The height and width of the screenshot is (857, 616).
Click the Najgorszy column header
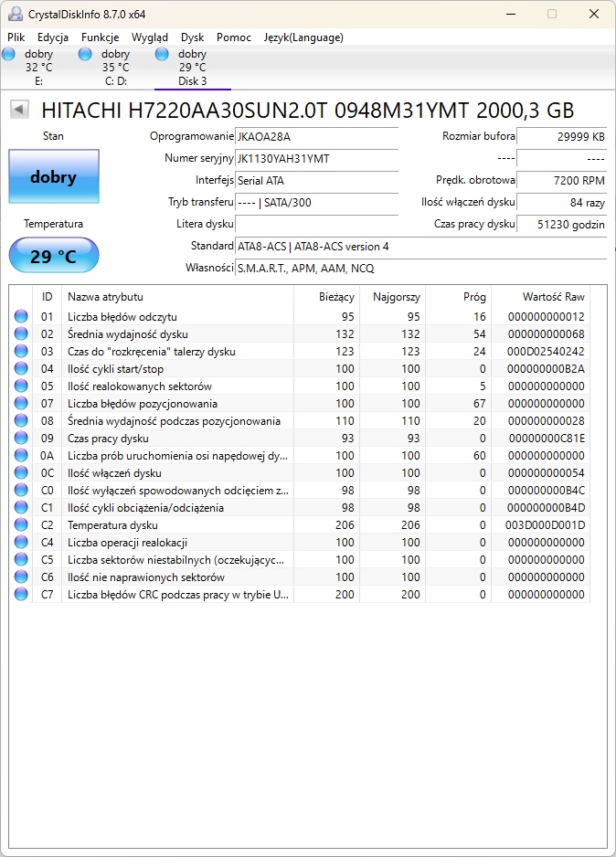pyautogui.click(x=392, y=297)
